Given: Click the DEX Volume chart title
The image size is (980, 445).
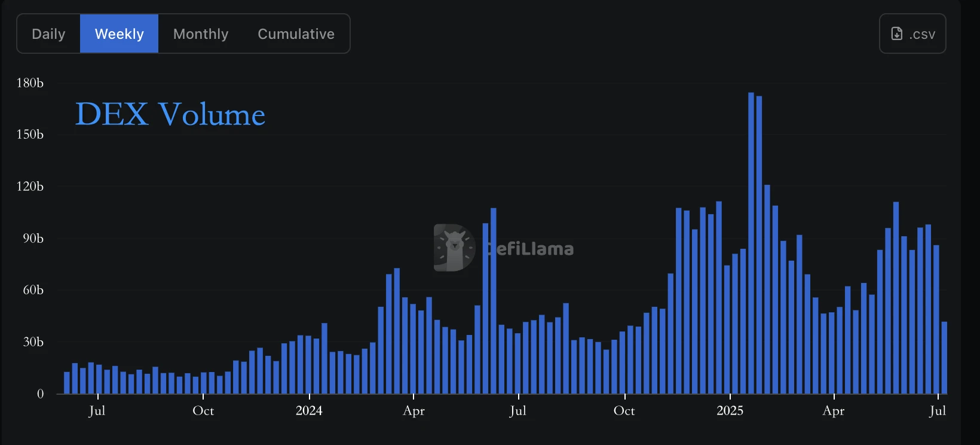Looking at the screenshot, I should 170,114.
